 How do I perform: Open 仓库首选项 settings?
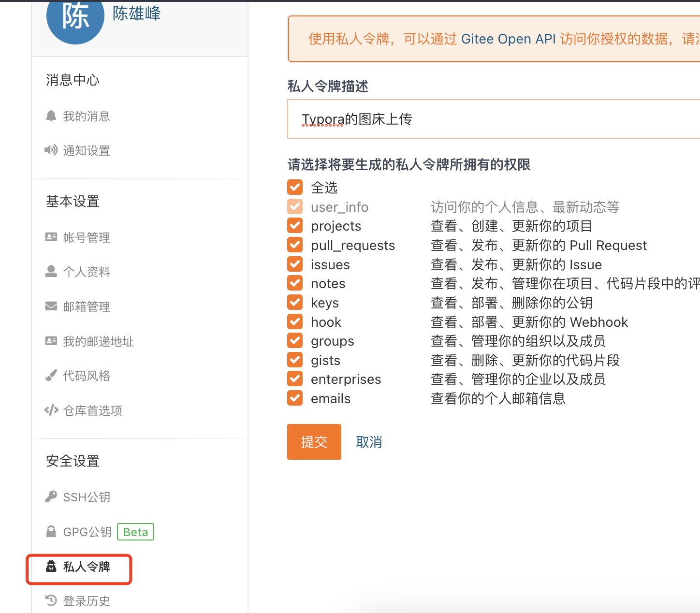tap(92, 410)
